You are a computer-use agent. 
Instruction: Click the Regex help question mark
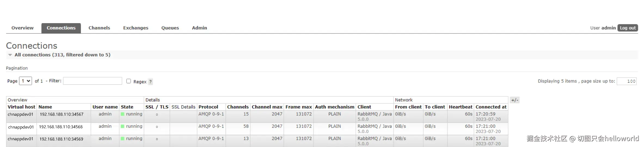(x=150, y=82)
